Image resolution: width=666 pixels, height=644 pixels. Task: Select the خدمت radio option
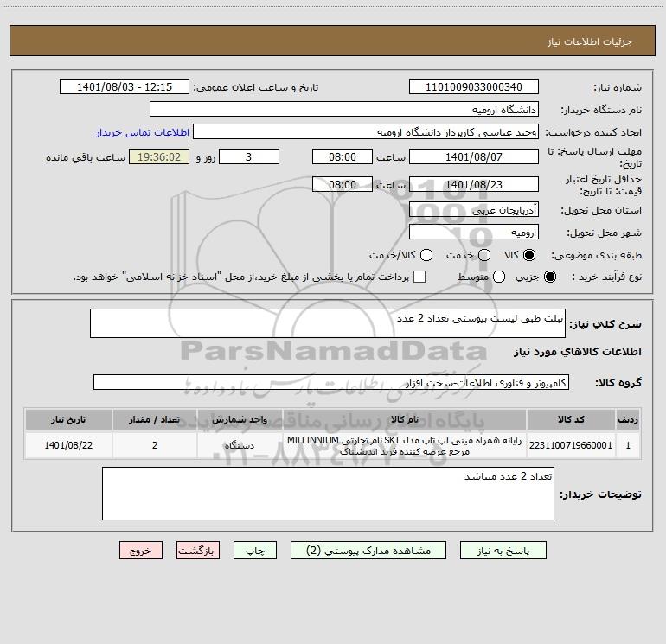click(x=484, y=255)
